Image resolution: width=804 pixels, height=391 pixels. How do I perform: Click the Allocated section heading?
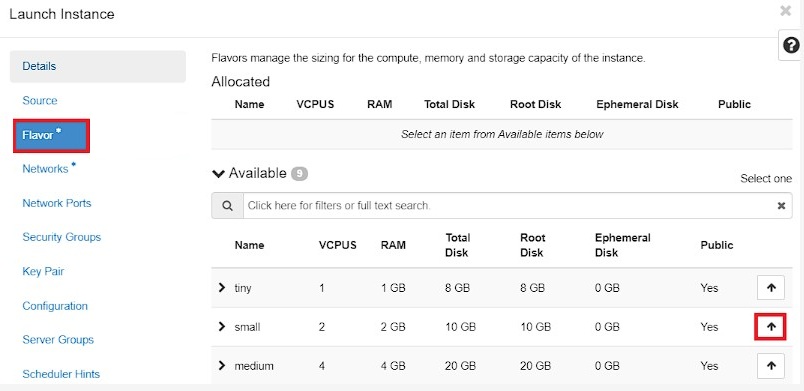240,82
